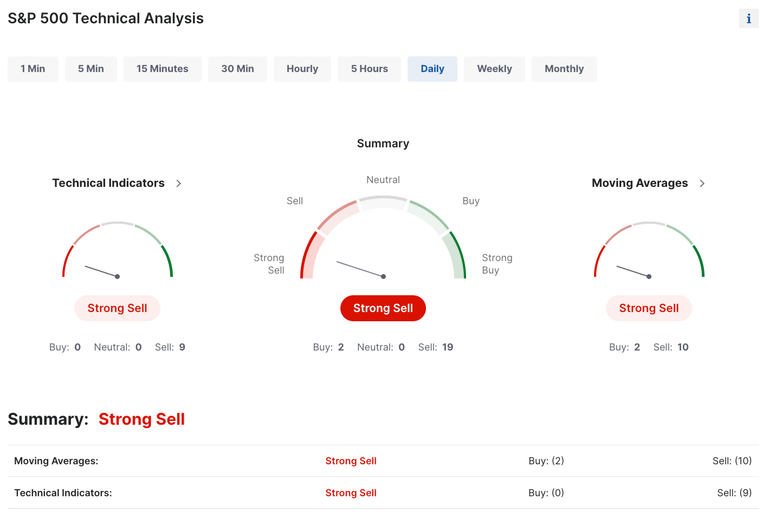Click the solid red Strong Sell summary badge

click(x=383, y=308)
